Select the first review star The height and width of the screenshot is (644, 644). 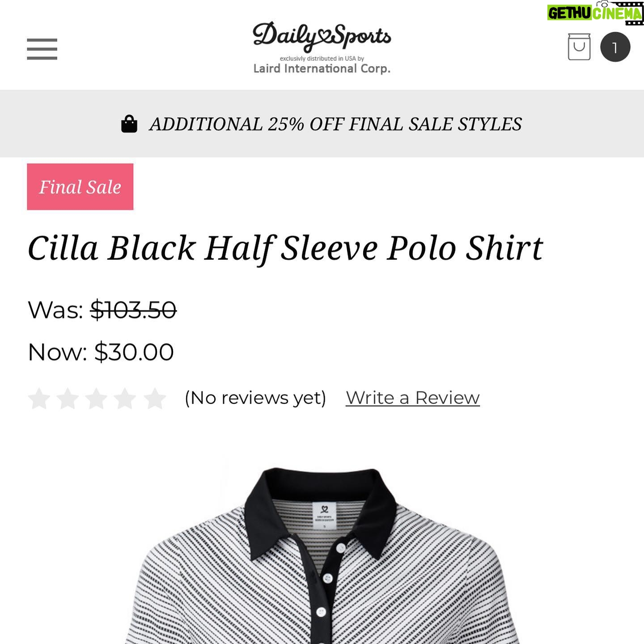click(39, 398)
